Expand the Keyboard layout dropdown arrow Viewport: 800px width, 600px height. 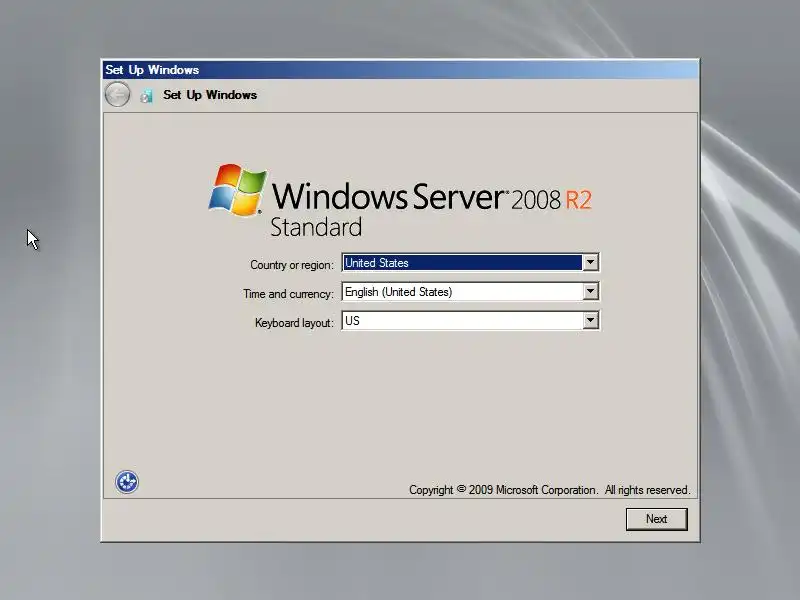pos(590,321)
